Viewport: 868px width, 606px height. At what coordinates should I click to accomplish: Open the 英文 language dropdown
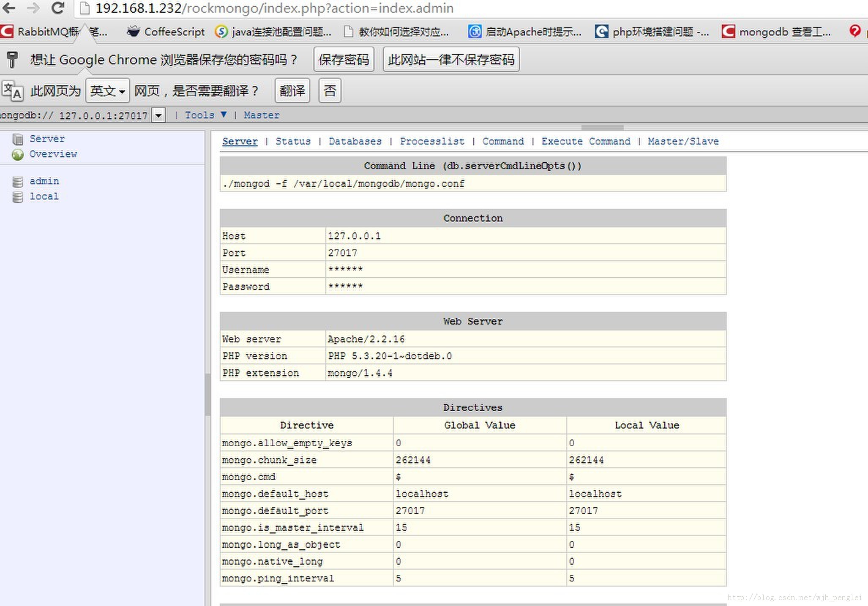coord(107,90)
